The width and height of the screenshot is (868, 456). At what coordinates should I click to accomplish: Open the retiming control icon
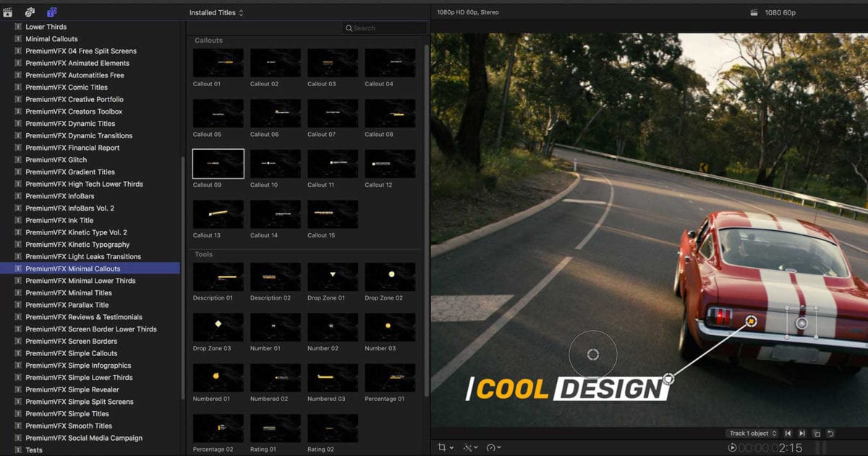coord(492,447)
